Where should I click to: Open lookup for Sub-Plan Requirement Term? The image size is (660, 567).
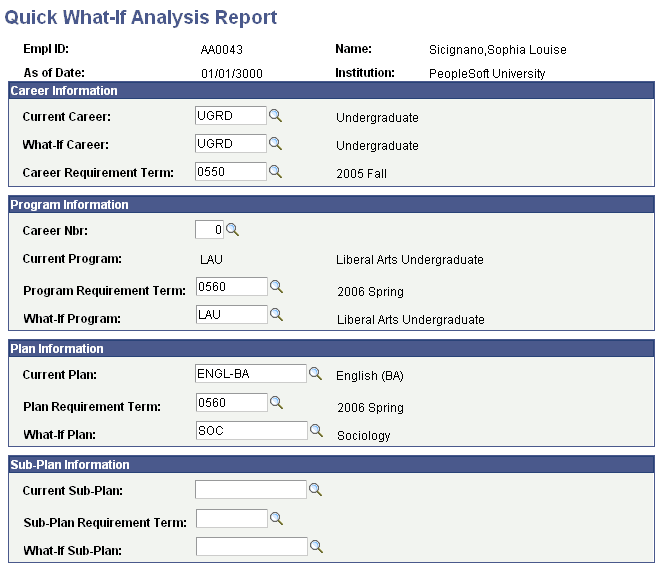click(x=276, y=519)
